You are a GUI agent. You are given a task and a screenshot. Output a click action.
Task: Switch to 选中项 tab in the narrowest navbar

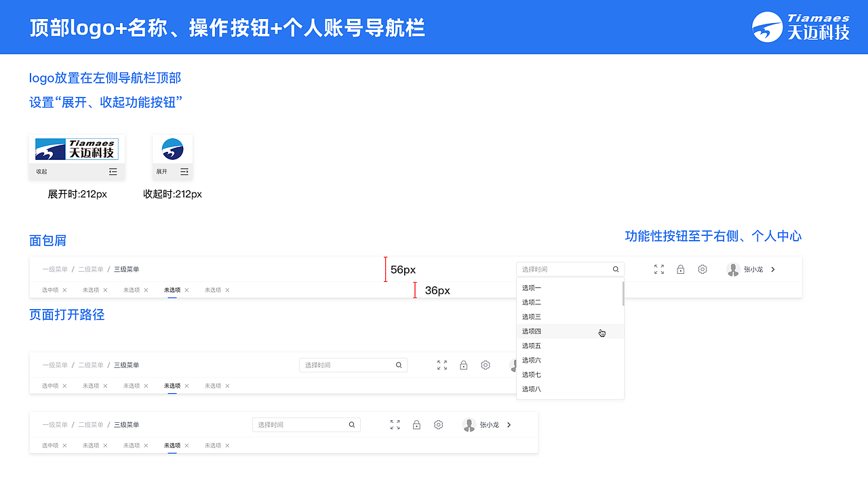pyautogui.click(x=50, y=445)
